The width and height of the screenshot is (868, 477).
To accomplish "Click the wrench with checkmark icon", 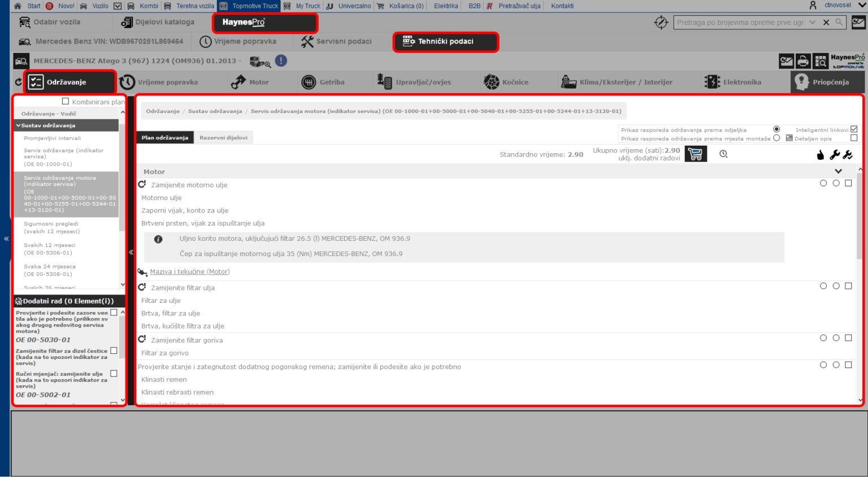I will click(x=848, y=155).
